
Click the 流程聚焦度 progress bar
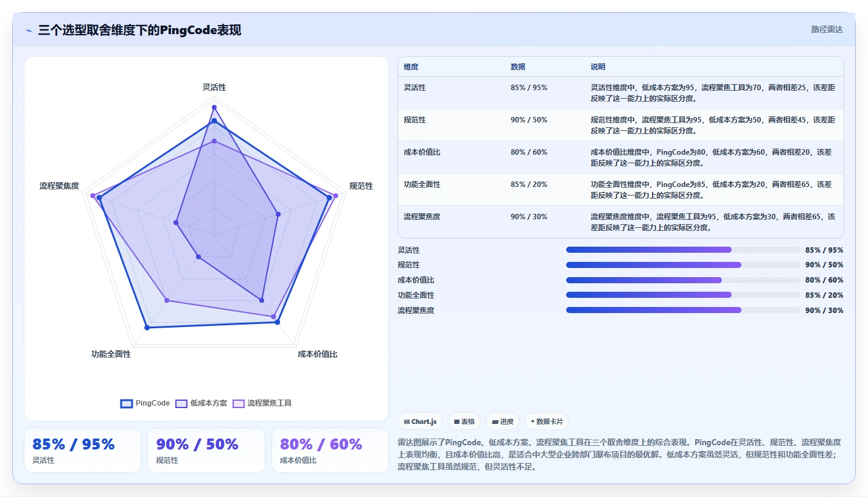click(683, 310)
